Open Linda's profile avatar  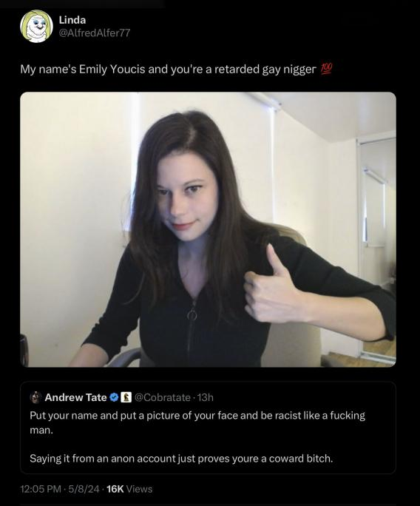pyautogui.click(x=36, y=26)
